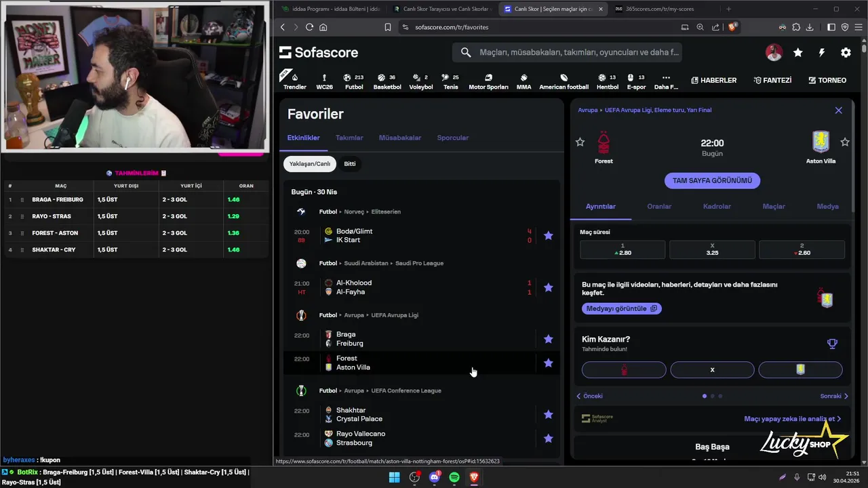Close the match details panel
Screen dimensions: 868x488
[839, 110]
